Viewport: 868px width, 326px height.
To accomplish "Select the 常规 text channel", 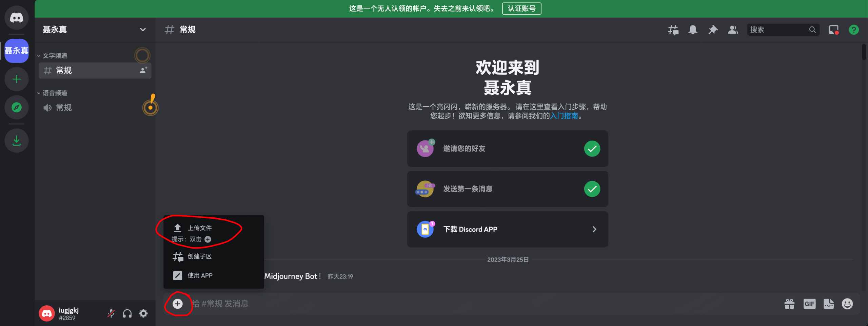I will [x=95, y=70].
